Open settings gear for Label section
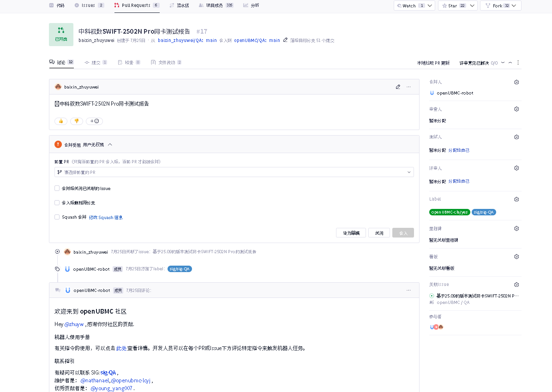The image size is (552, 392). 516,199
